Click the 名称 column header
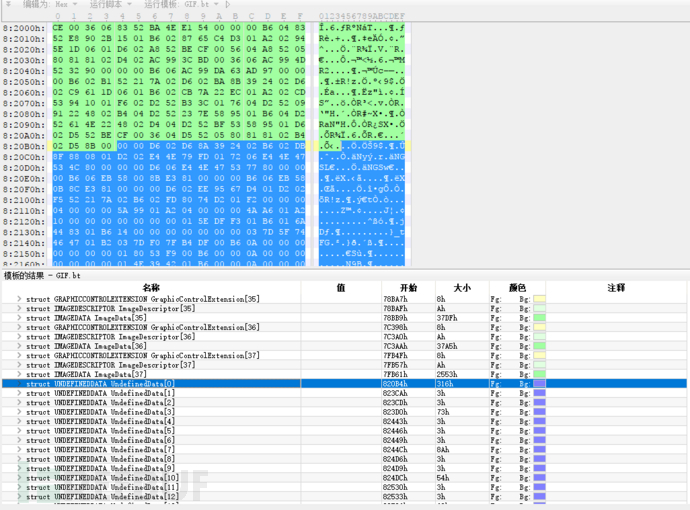This screenshot has width=690, height=510. 151,288
